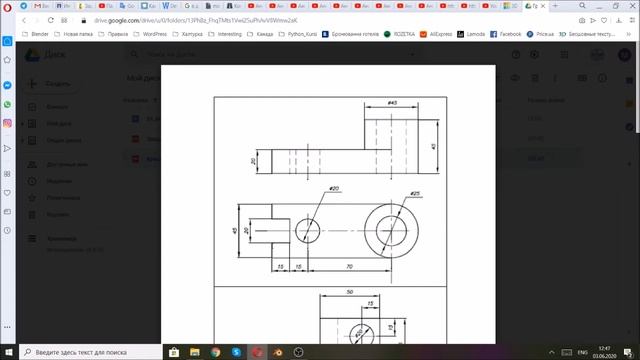
Task: Open Blender from the taskbar
Action: pos(278,352)
